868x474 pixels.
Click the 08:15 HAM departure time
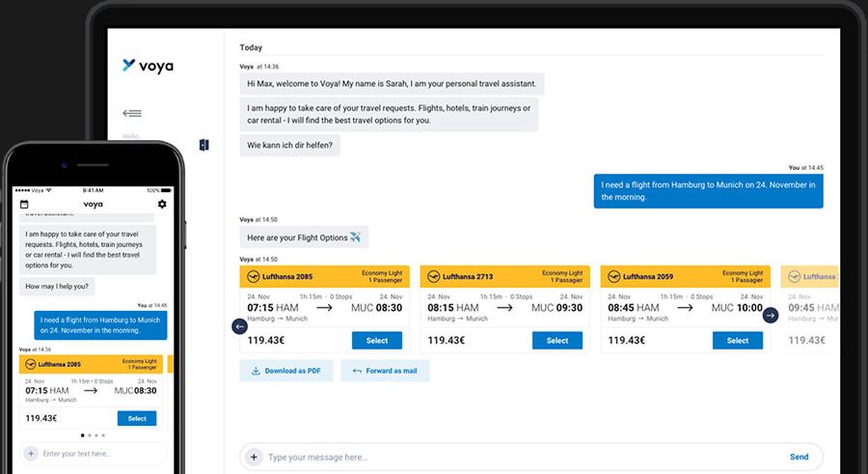[453, 308]
